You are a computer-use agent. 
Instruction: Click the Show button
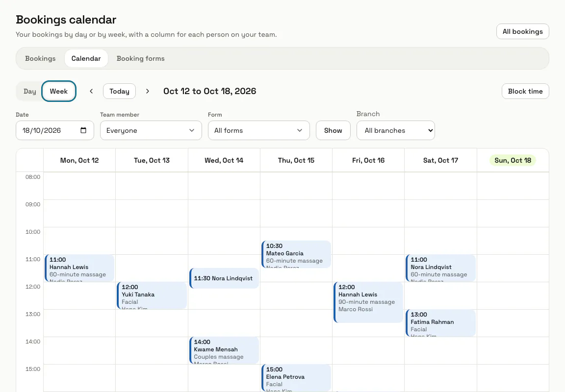333,130
